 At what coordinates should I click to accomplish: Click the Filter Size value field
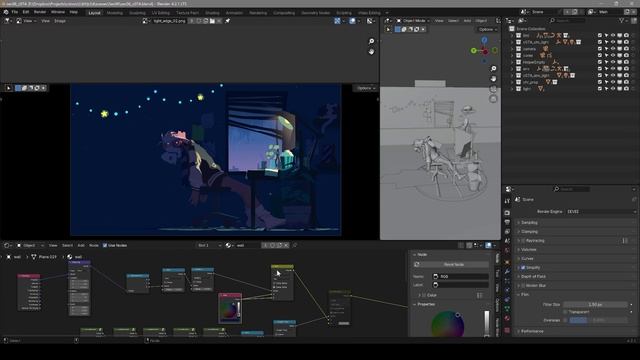coord(596,304)
